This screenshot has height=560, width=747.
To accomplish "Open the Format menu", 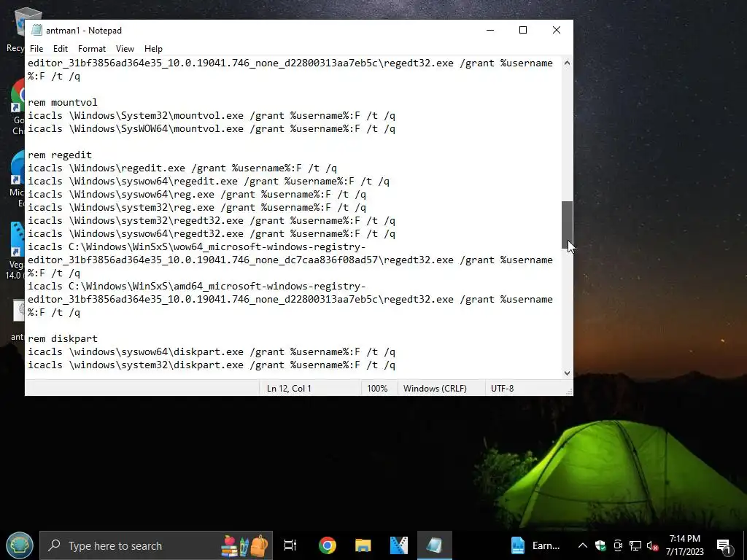I will tap(91, 49).
